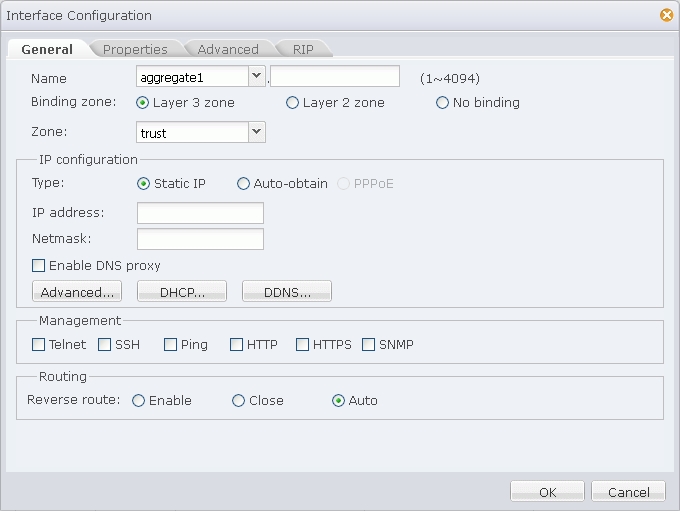Focus the Netmask text box

click(200, 239)
